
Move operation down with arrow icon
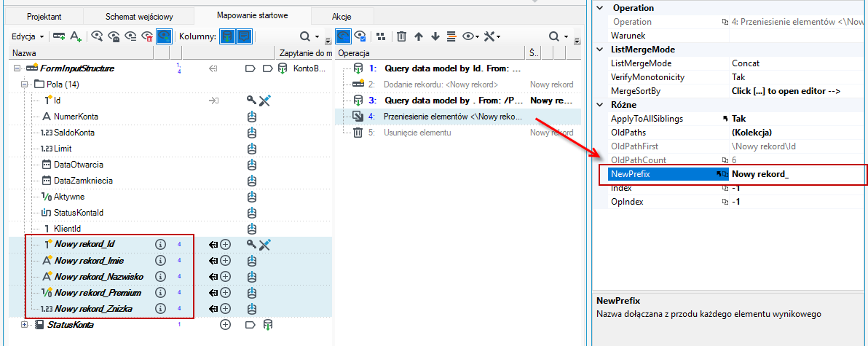click(x=435, y=36)
